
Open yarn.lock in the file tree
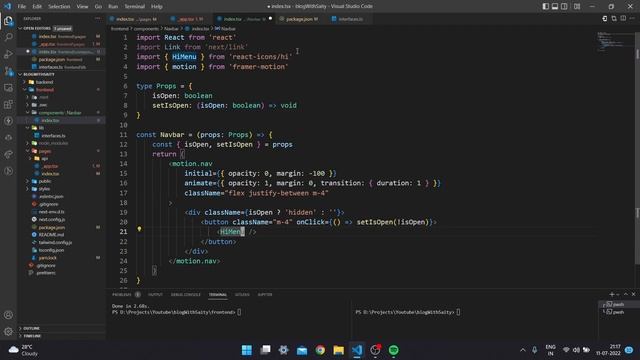pyautogui.click(x=47, y=258)
